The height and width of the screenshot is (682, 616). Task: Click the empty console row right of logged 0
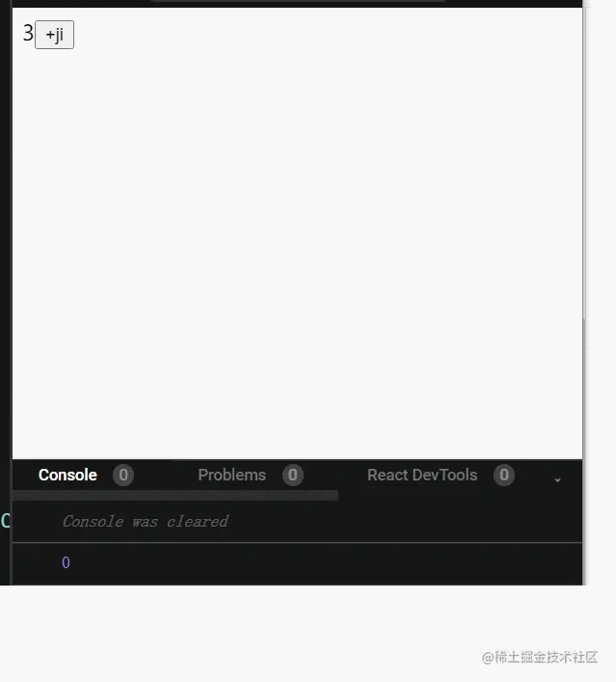click(x=326, y=562)
